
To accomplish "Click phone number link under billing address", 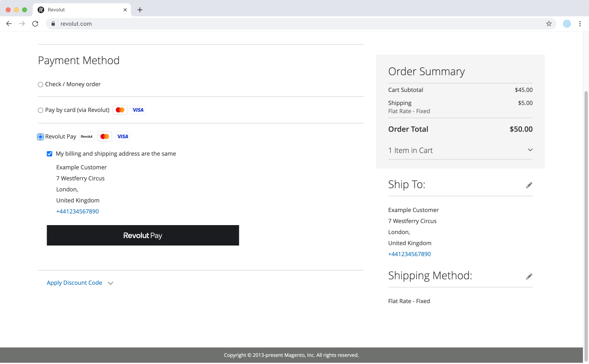I will [77, 211].
